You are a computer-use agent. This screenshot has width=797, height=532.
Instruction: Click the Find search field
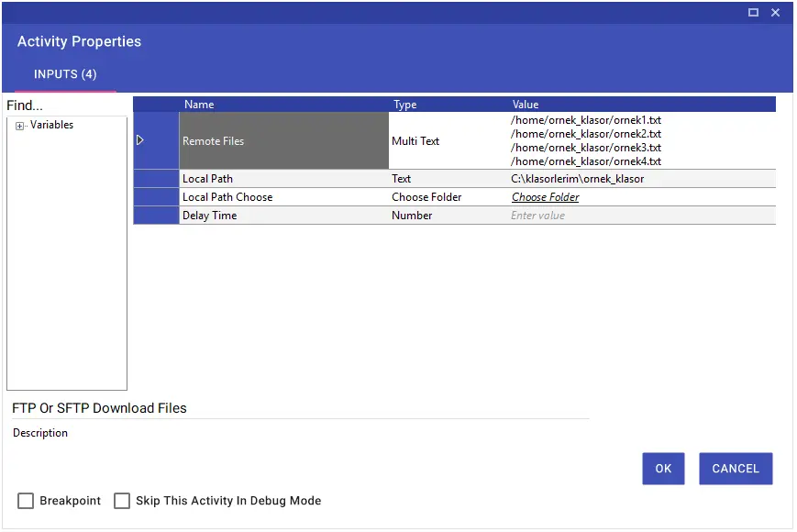point(66,105)
